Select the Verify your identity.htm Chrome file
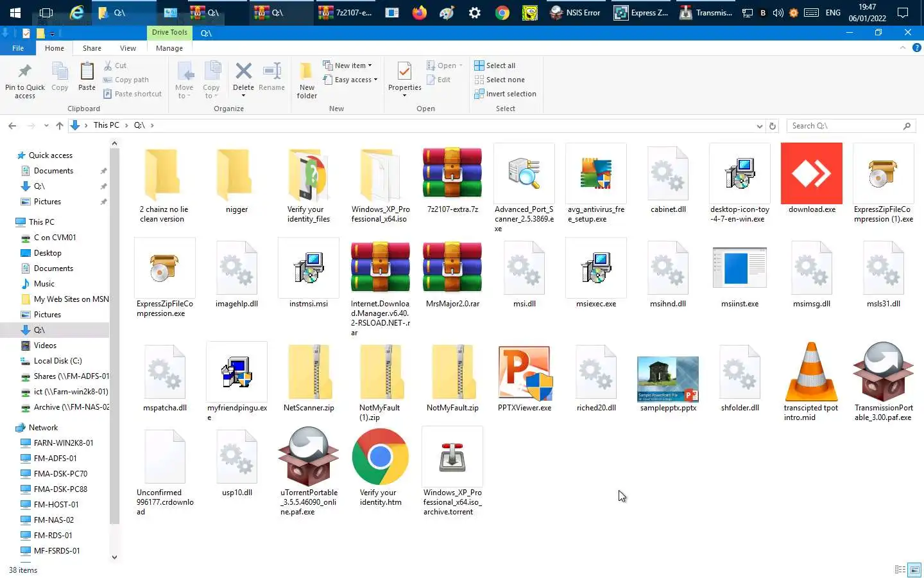The width and height of the screenshot is (924, 578). (381, 468)
